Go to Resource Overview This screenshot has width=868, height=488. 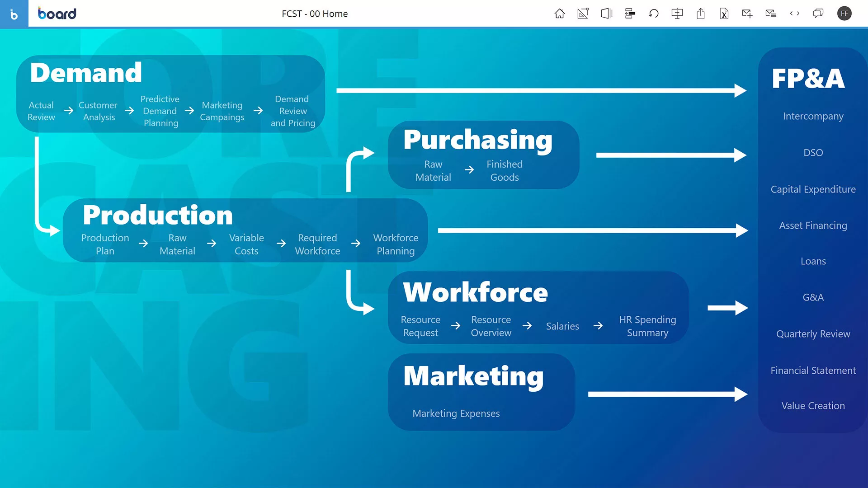pos(491,326)
